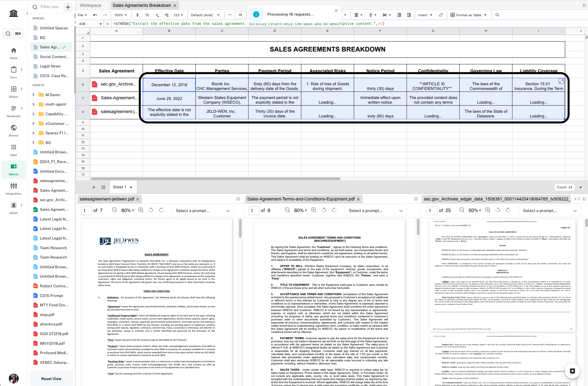Click the undo arrow in spreadsheet toolbar

click(95, 15)
